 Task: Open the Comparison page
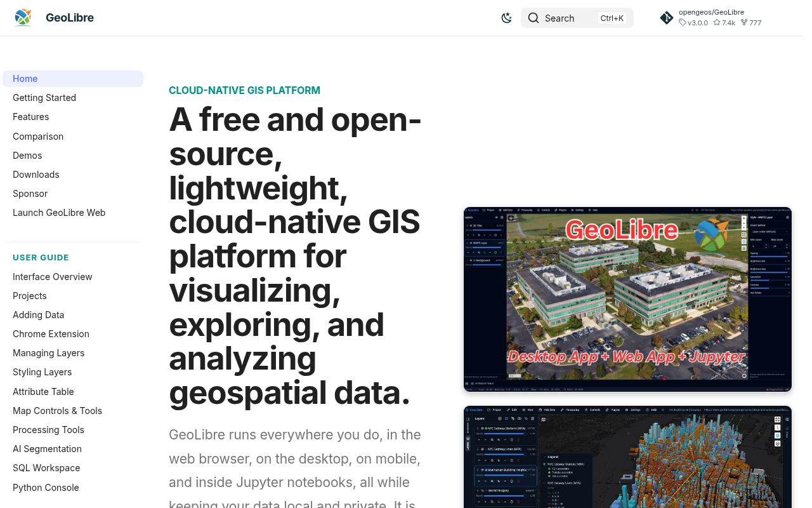pos(38,137)
